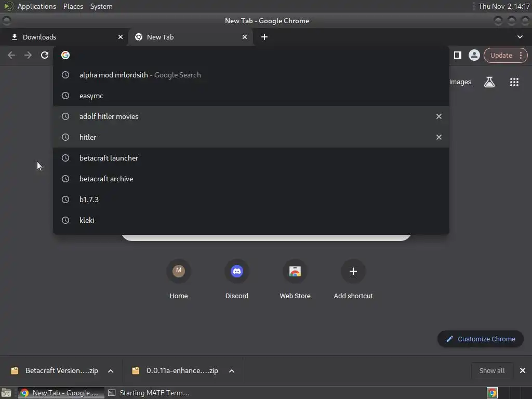Go forward using the forward arrow
The width and height of the screenshot is (532, 399).
[28, 55]
